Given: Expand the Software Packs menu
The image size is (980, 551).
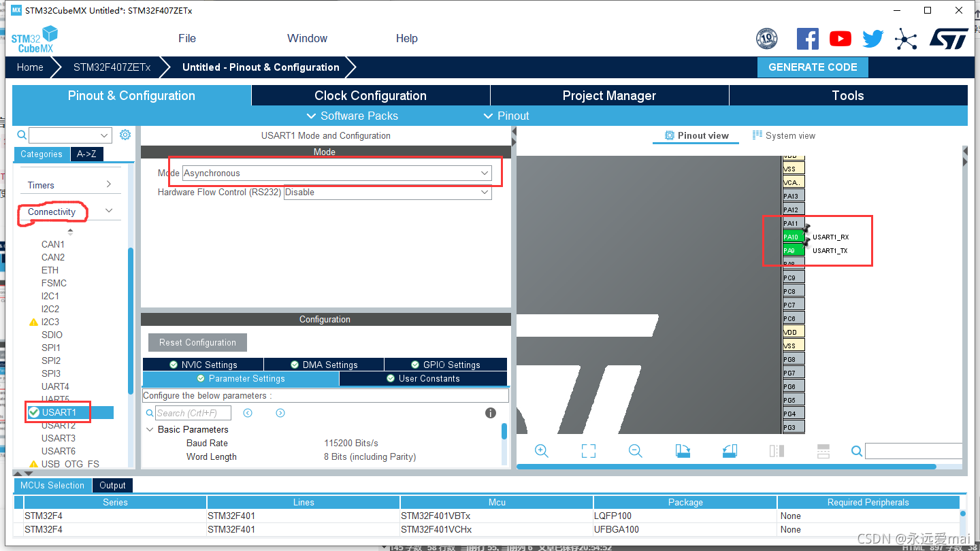Looking at the screenshot, I should [x=353, y=116].
